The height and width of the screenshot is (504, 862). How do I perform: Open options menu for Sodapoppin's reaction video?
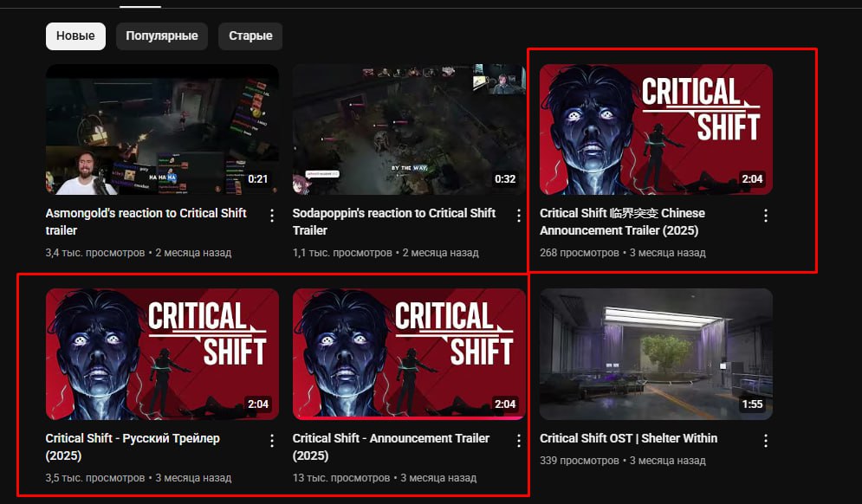pos(518,216)
